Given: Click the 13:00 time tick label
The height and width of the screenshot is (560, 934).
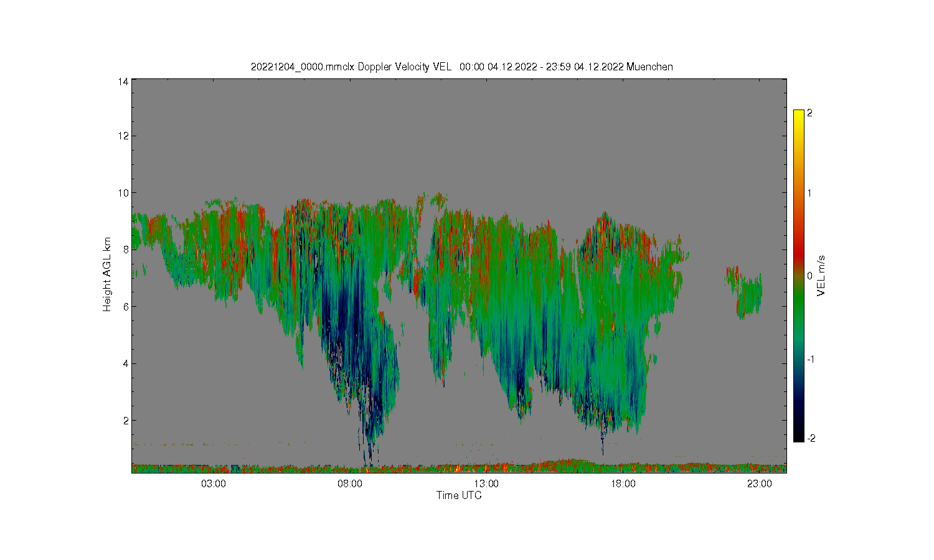Looking at the screenshot, I should (x=486, y=484).
